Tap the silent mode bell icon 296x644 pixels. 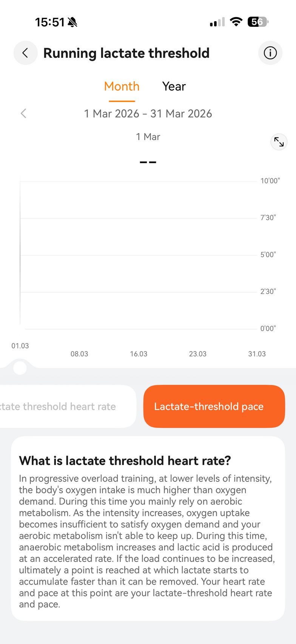[72, 22]
